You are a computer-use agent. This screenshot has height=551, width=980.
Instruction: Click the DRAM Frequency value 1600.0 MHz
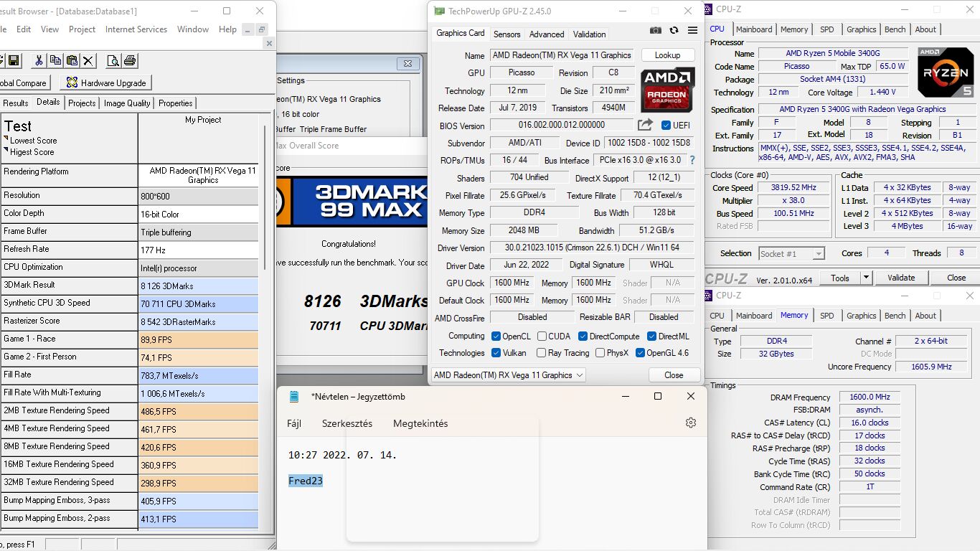click(870, 397)
